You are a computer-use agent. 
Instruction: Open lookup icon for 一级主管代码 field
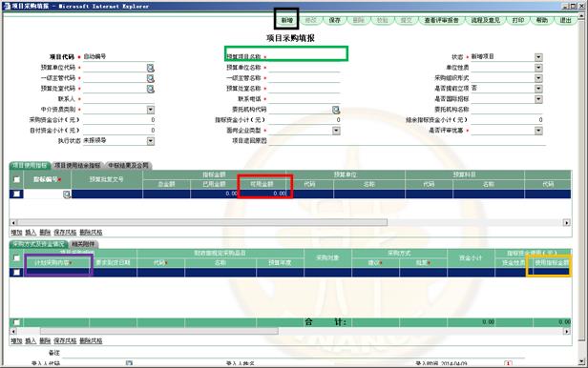[x=151, y=78]
